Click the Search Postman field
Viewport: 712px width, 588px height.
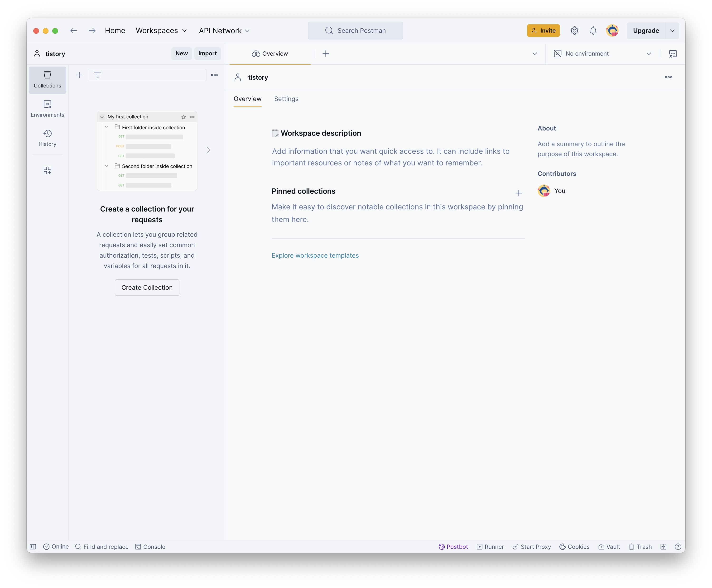coord(355,31)
